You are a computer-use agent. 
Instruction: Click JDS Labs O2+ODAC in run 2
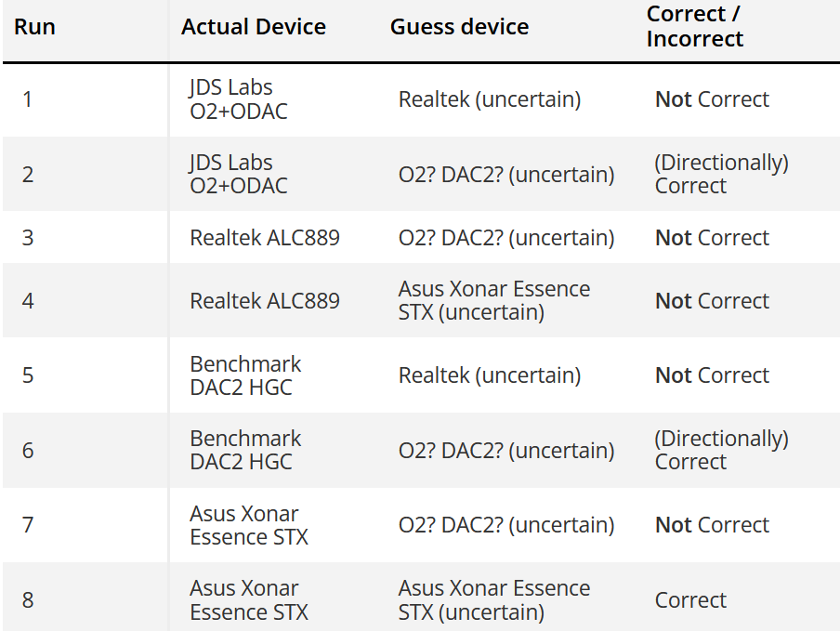tap(239, 174)
